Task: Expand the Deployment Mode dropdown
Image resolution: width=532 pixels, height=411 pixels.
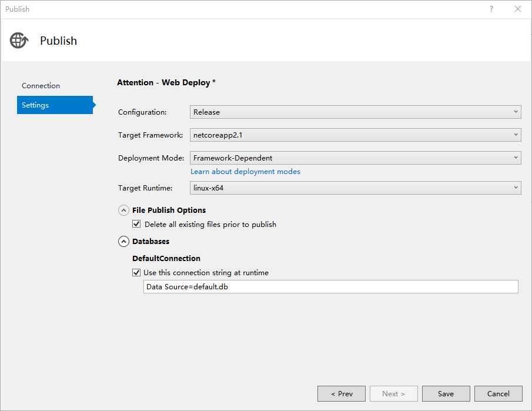Action: pyautogui.click(x=355, y=158)
